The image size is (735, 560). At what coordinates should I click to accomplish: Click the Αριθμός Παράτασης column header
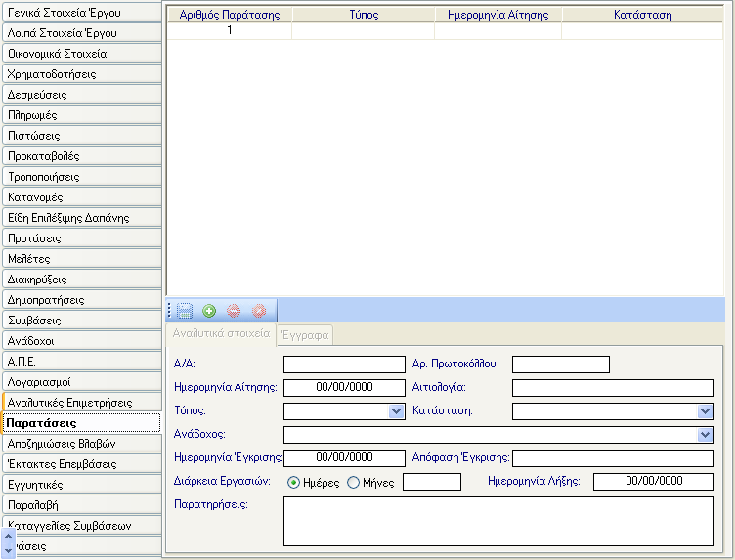pos(230,15)
